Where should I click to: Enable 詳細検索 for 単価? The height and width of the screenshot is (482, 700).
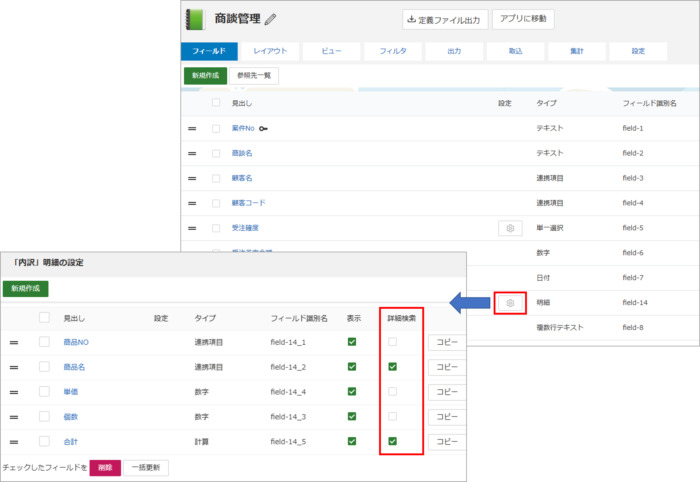pos(392,391)
